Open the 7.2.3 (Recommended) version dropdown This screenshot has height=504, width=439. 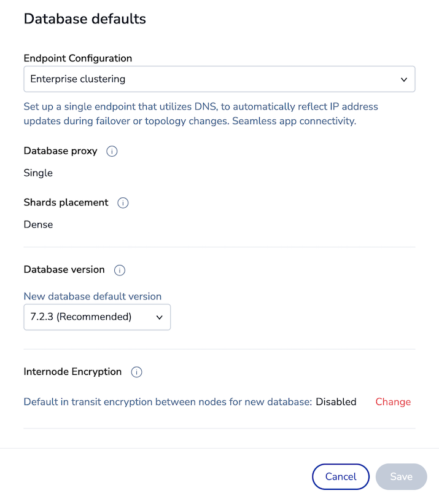tap(97, 317)
